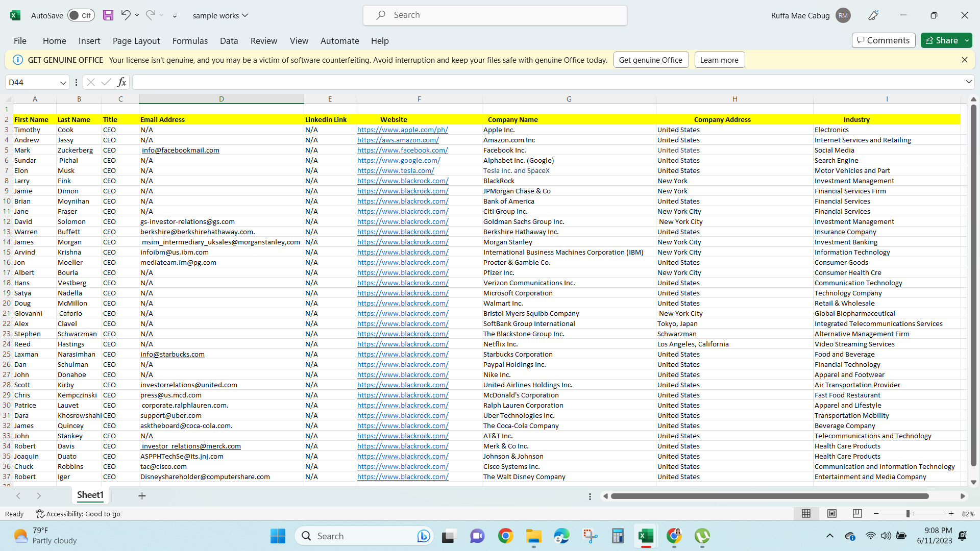Image resolution: width=980 pixels, height=551 pixels.
Task: Click the Learn more button
Action: (x=719, y=60)
